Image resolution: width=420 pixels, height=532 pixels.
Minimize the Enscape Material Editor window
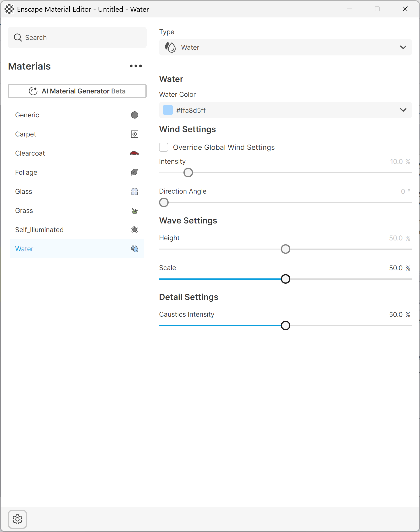pos(349,9)
